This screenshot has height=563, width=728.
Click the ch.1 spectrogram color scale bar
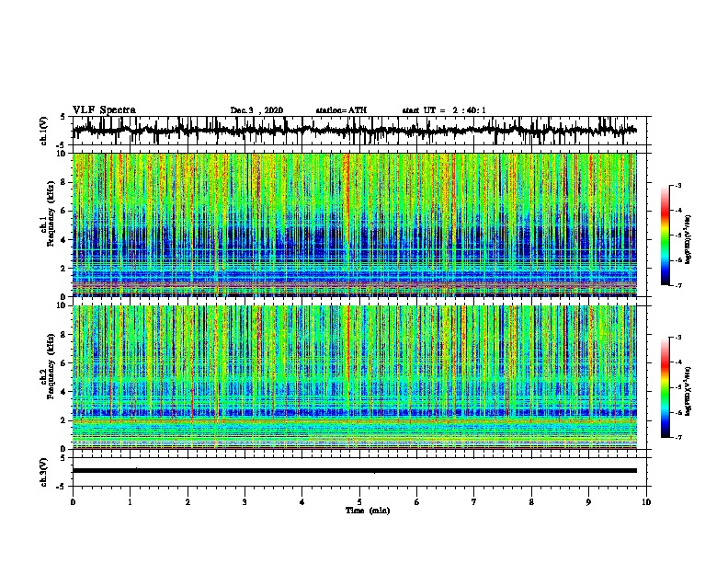point(665,236)
